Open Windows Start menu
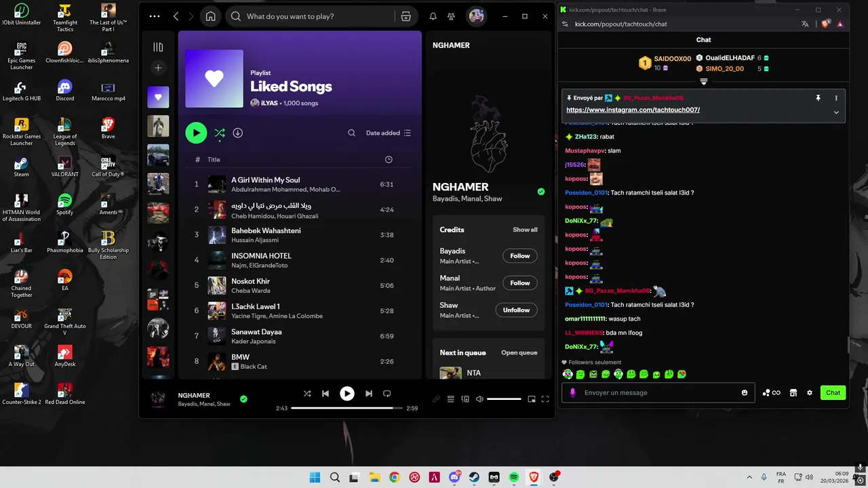868x488 pixels. 315,478
